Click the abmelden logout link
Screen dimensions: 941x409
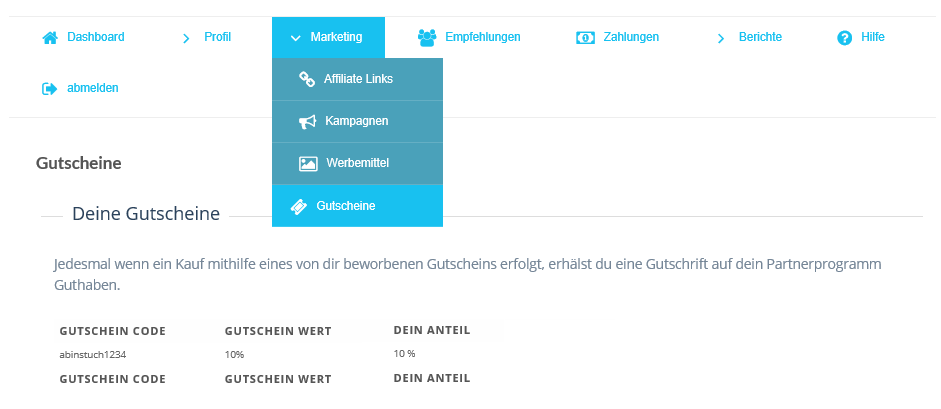pyautogui.click(x=92, y=88)
